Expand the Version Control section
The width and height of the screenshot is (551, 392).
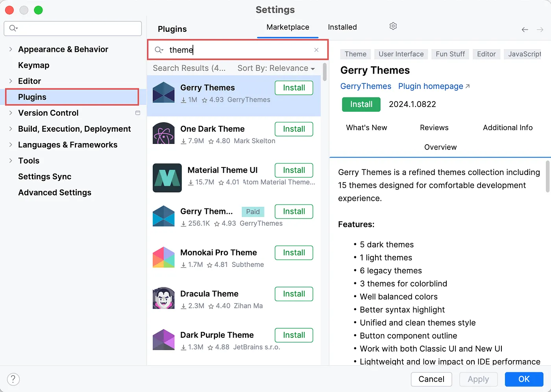(x=10, y=113)
